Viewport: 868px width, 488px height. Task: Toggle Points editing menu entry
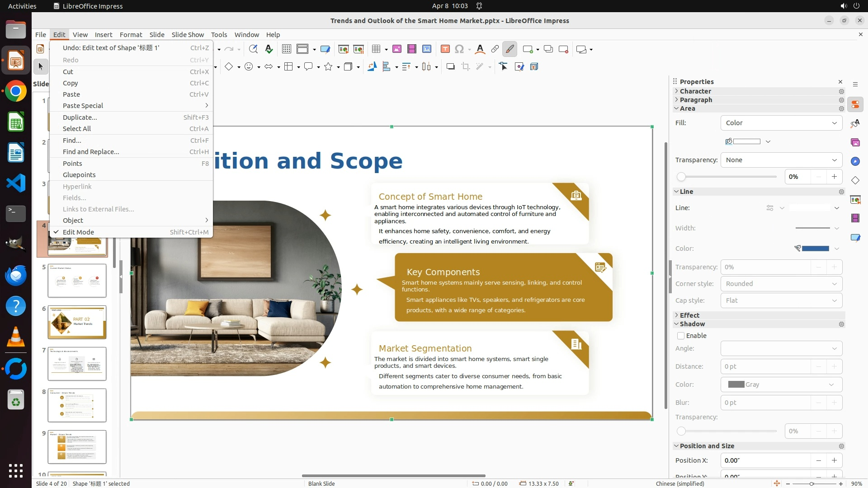click(72, 164)
